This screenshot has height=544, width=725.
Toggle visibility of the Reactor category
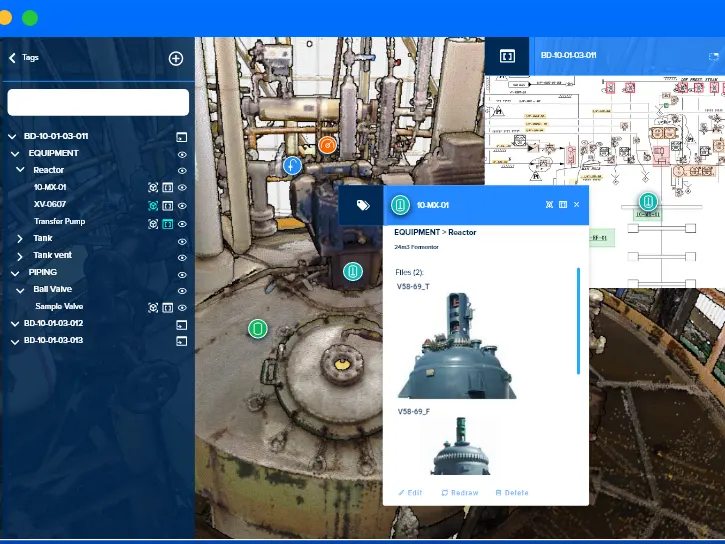pos(182,171)
